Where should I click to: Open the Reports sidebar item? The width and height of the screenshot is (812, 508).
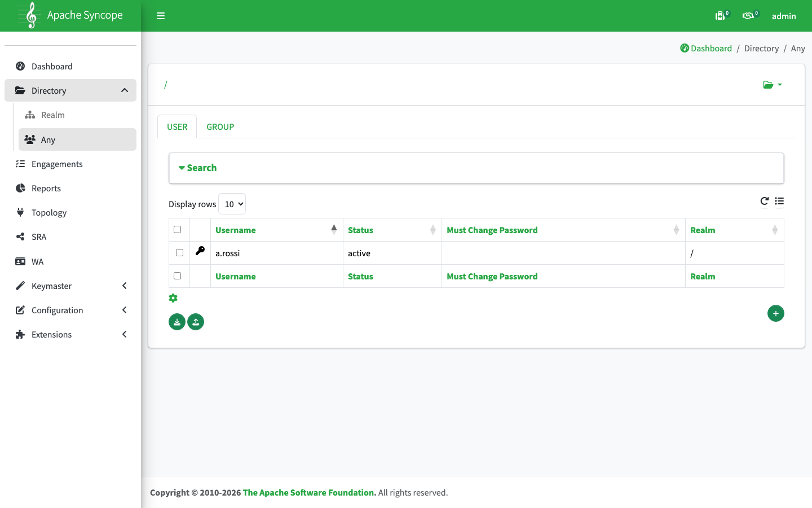[x=70, y=188]
